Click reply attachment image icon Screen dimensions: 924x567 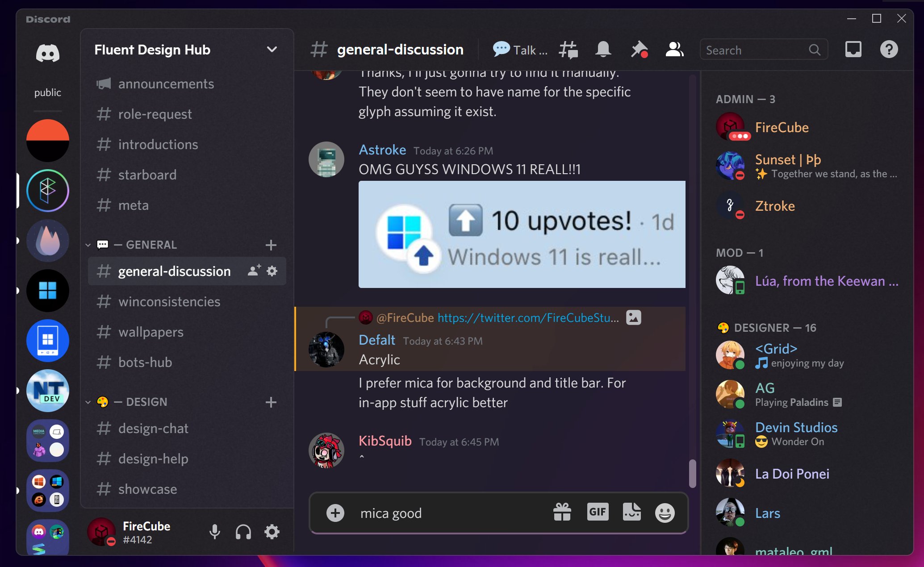tap(633, 317)
